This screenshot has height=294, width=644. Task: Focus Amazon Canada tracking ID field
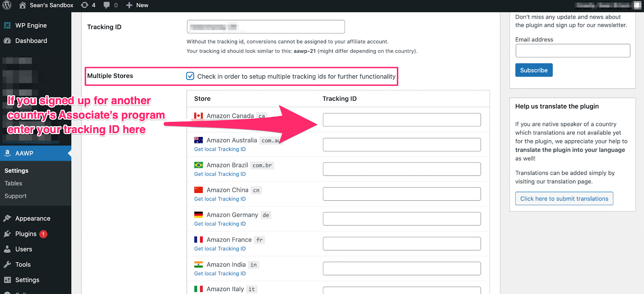(402, 120)
